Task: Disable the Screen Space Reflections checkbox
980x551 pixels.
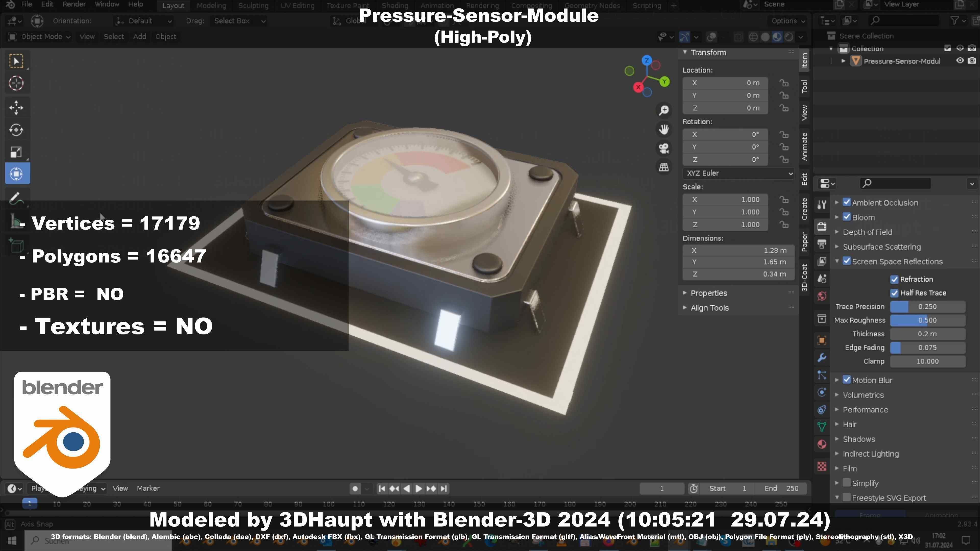Action: tap(847, 261)
